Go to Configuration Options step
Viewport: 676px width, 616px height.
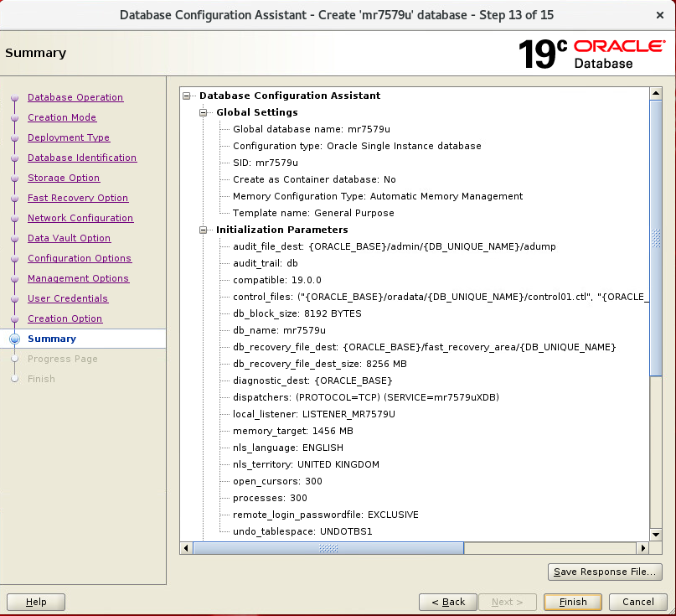80,258
